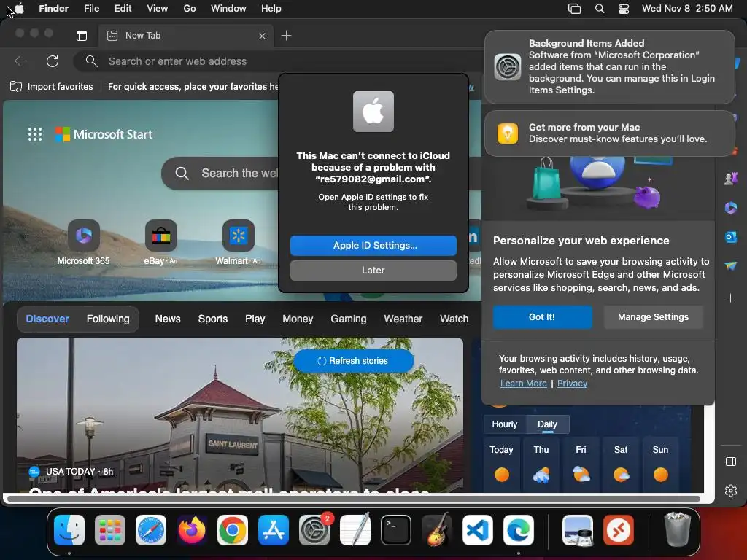The width and height of the screenshot is (747, 560).
Task: Switch to the Following feed tab
Action: (x=108, y=319)
